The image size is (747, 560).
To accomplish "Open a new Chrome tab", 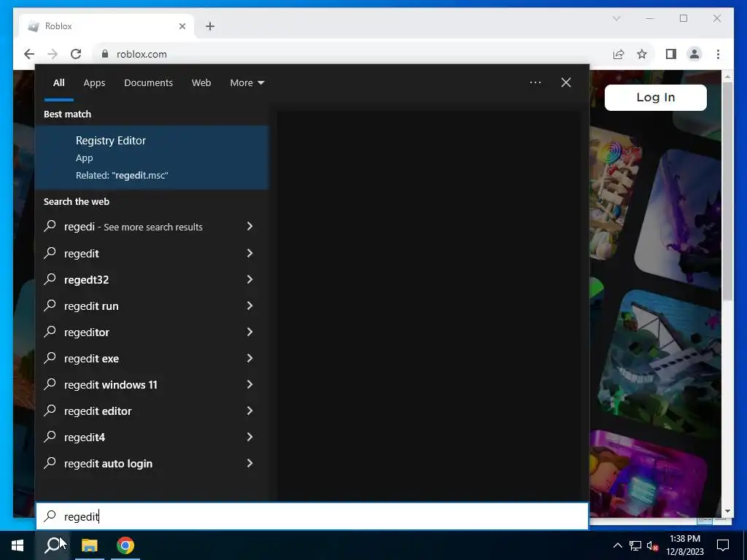I will (x=210, y=26).
